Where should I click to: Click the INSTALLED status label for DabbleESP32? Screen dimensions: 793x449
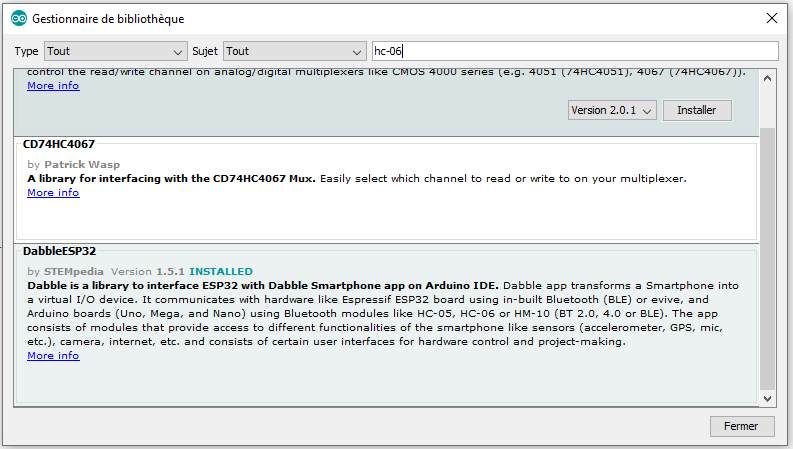pos(221,271)
